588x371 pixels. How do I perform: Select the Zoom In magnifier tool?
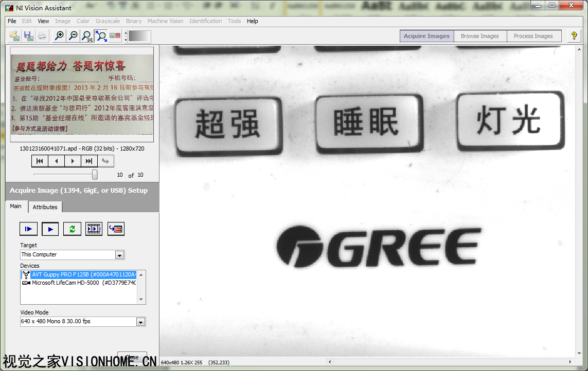pos(59,36)
